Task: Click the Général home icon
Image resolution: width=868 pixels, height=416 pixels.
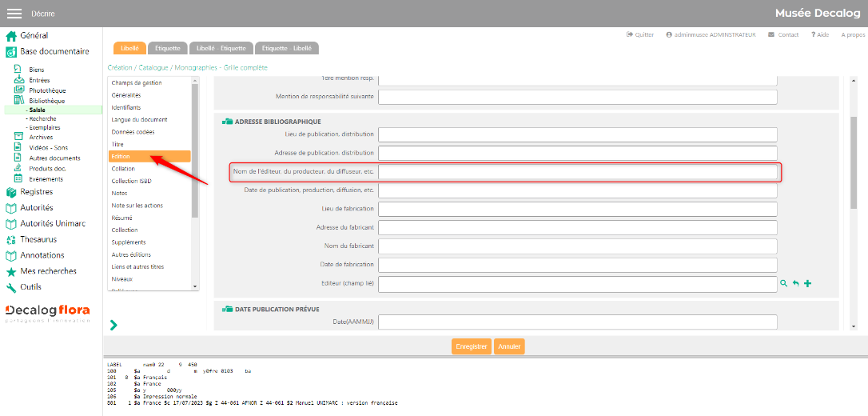Action: [11, 36]
